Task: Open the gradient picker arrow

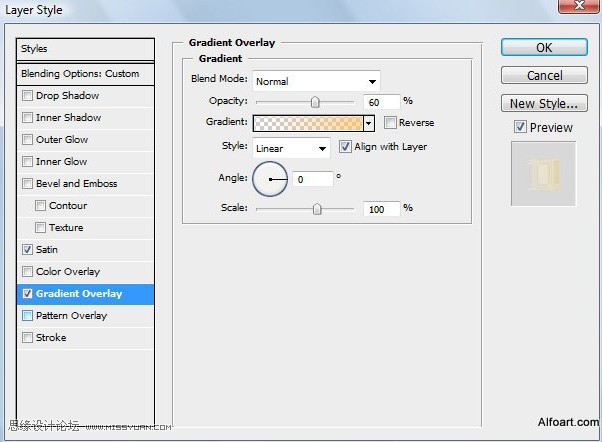Action: [x=369, y=123]
